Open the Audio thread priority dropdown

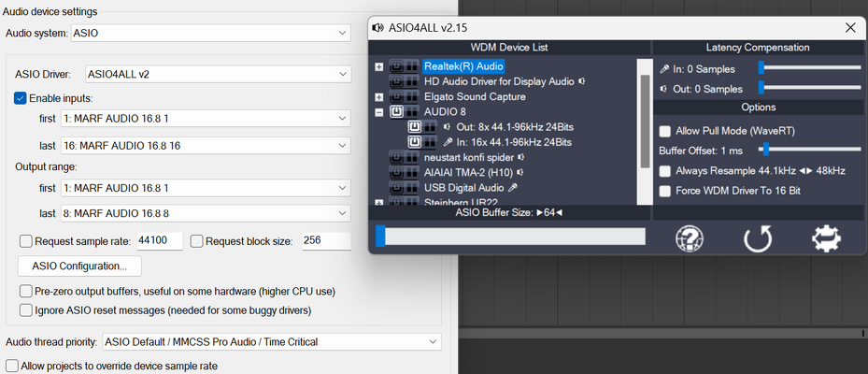point(272,342)
